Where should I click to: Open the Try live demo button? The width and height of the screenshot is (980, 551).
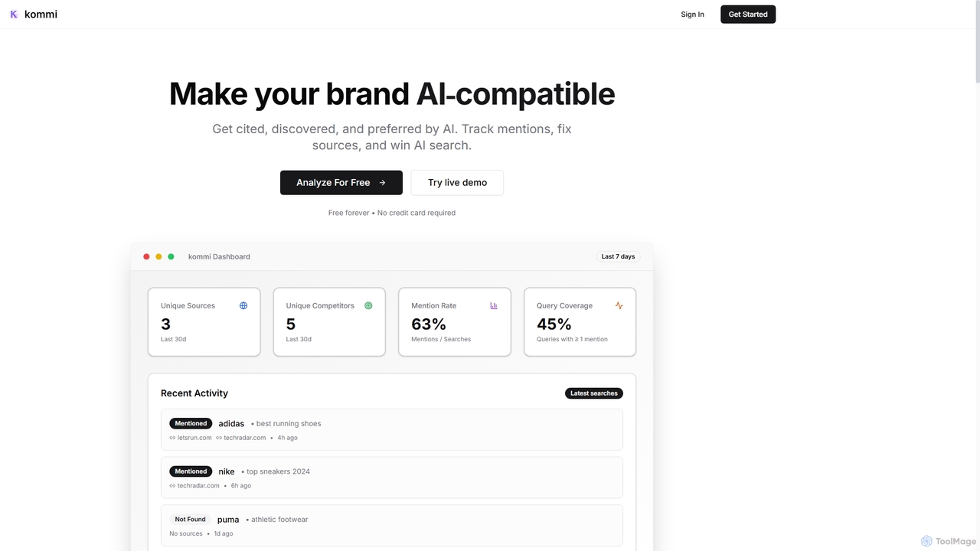[x=457, y=183]
